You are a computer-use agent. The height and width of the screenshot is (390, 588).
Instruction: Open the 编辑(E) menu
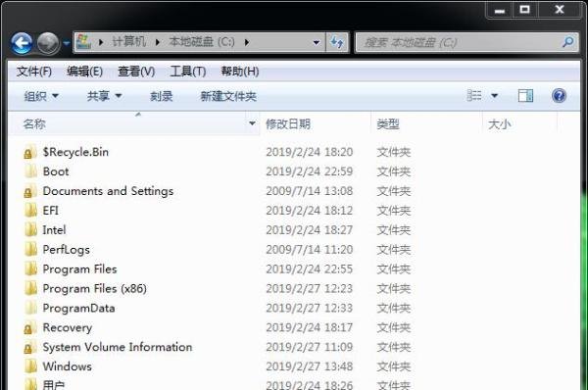click(x=84, y=71)
